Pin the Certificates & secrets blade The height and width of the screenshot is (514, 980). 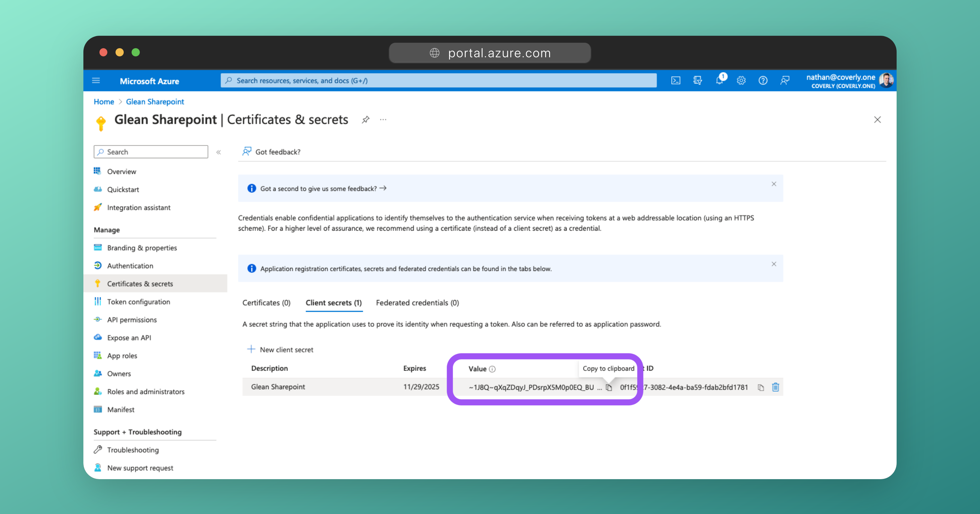tap(365, 120)
